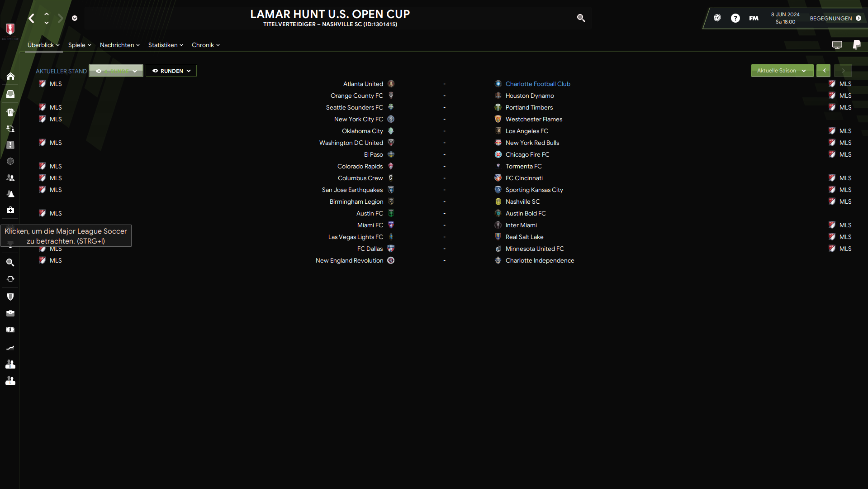Open the Transfers arrows sidebar icon

(x=10, y=279)
